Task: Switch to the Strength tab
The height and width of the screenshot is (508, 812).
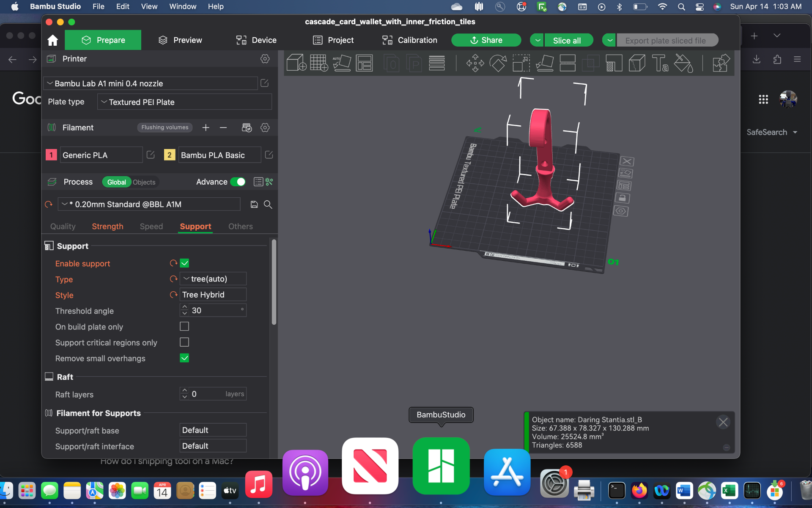Action: pos(107,226)
